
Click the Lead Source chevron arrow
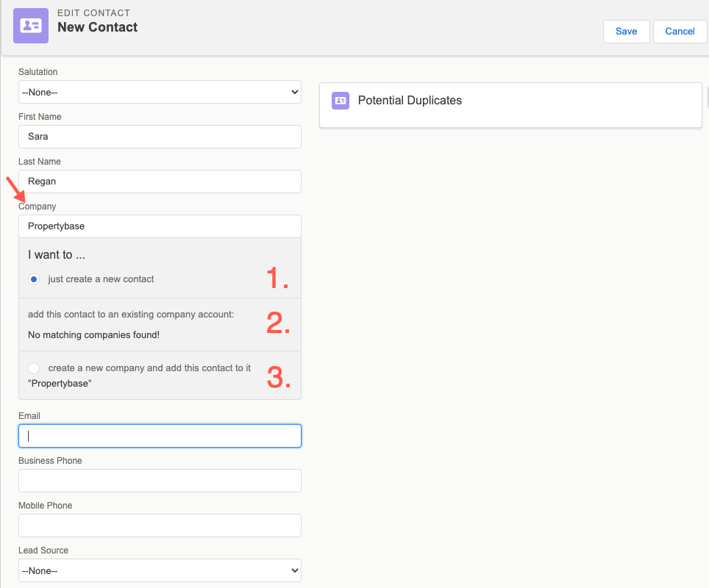(x=294, y=570)
